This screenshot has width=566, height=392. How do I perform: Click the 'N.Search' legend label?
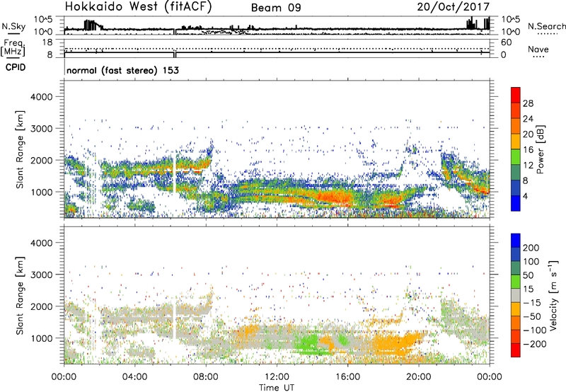click(x=546, y=26)
